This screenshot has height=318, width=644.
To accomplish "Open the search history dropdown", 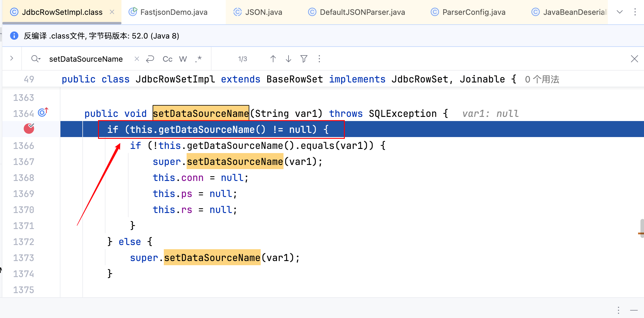I will (36, 59).
